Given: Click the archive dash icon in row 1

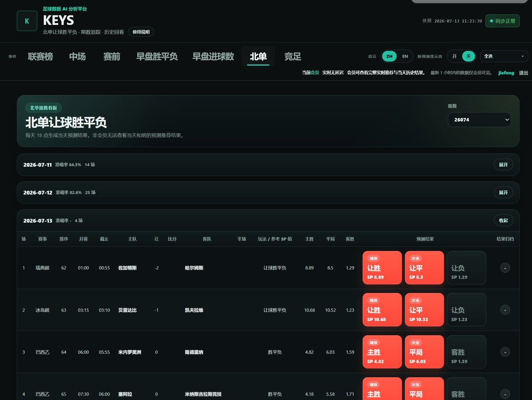Looking at the screenshot, I should pyautogui.click(x=505, y=268).
